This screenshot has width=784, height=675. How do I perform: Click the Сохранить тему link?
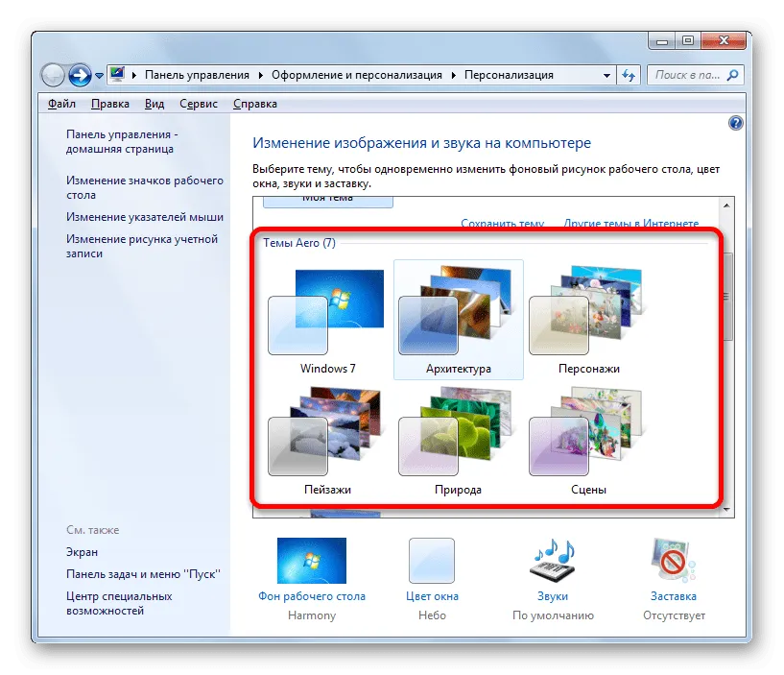point(502,223)
